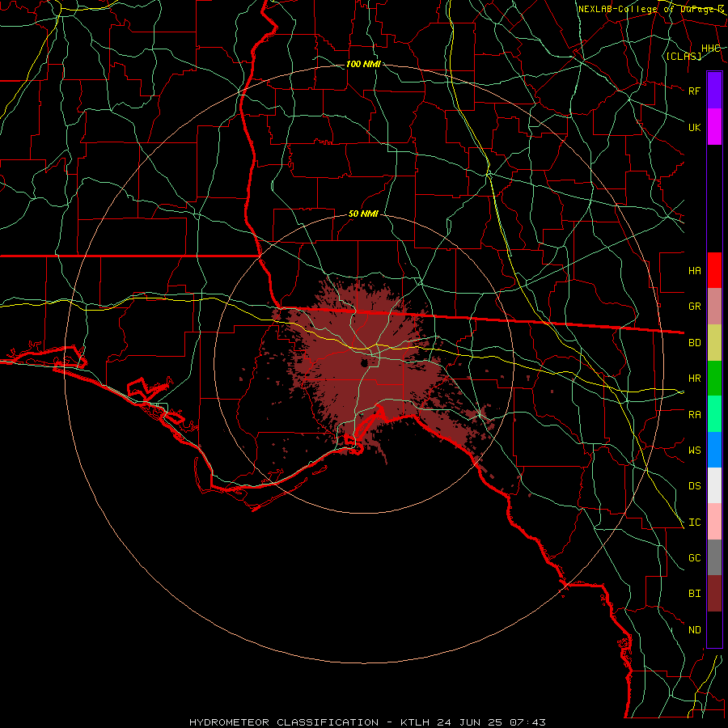Click the ND legend label
728x728 pixels.
tap(694, 630)
